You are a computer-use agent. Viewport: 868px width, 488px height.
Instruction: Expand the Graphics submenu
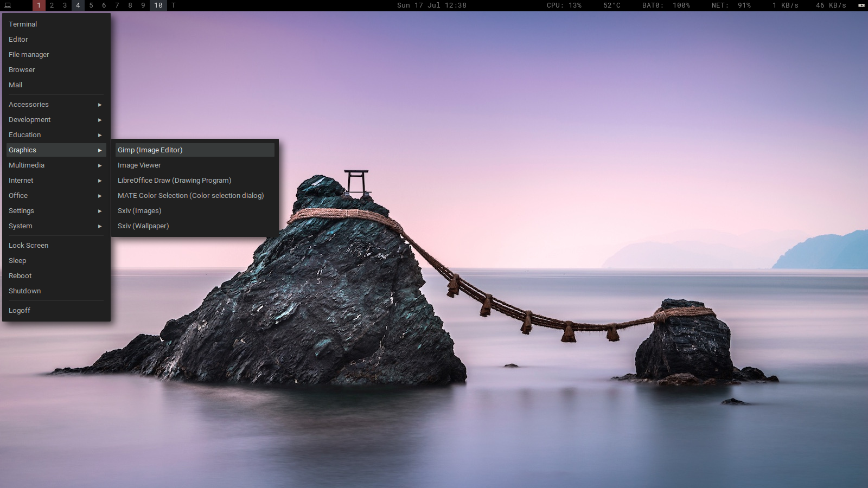click(x=56, y=150)
